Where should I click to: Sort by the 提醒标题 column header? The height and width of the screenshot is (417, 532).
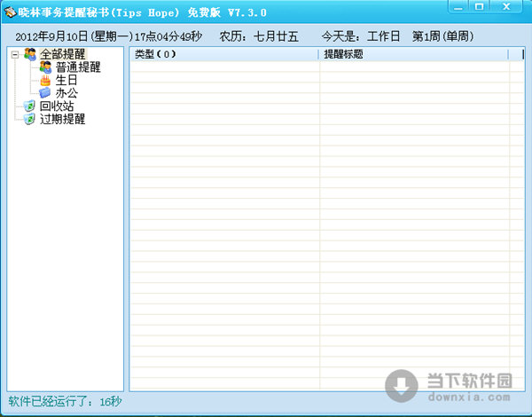413,54
